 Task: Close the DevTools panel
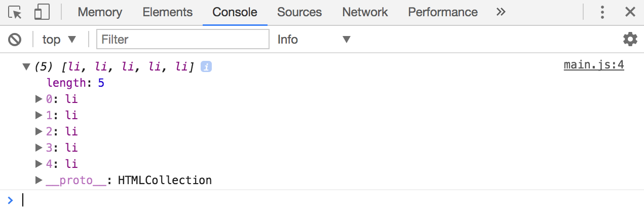[x=630, y=12]
